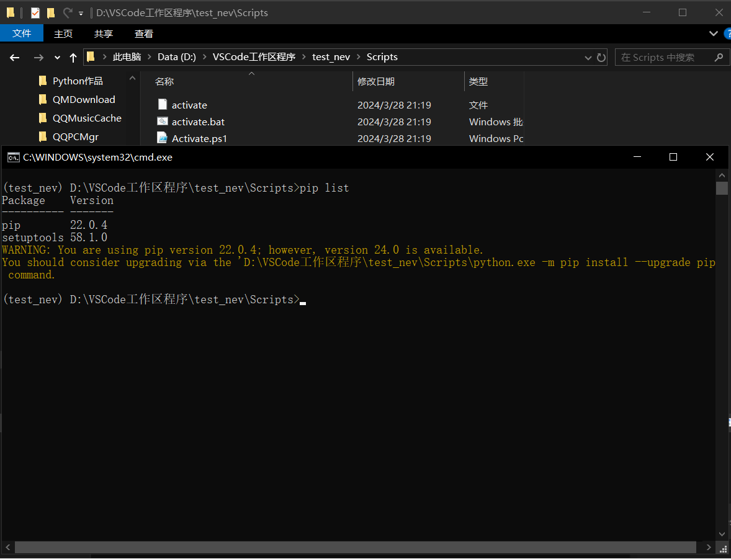This screenshot has width=731, height=560.
Task: Click the Up one level arrow
Action: [73, 58]
